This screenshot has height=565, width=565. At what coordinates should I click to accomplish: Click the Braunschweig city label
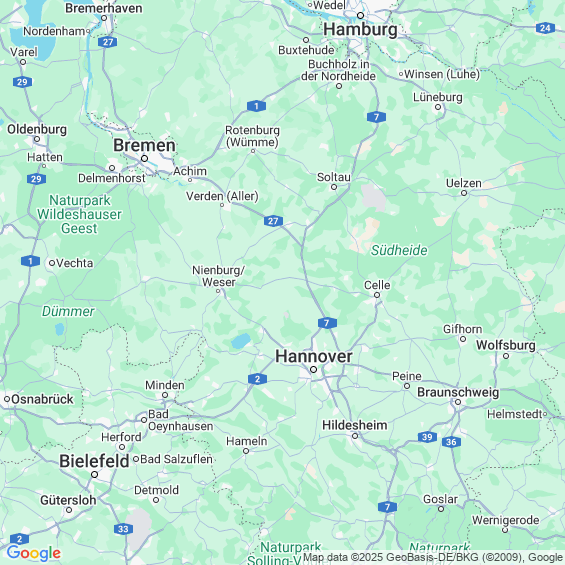tap(458, 392)
